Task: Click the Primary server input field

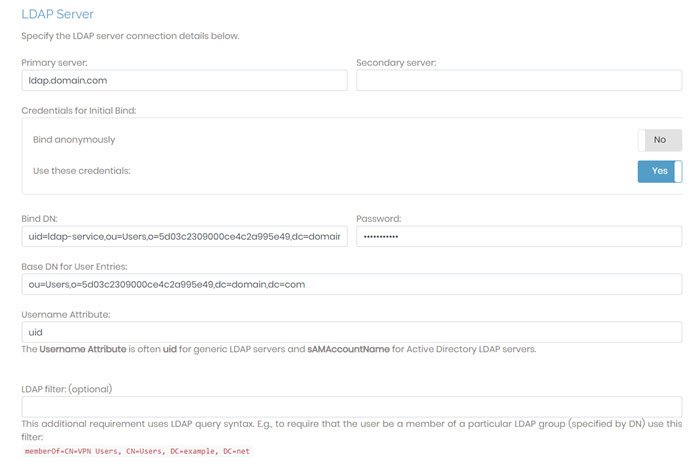Action: click(x=184, y=80)
